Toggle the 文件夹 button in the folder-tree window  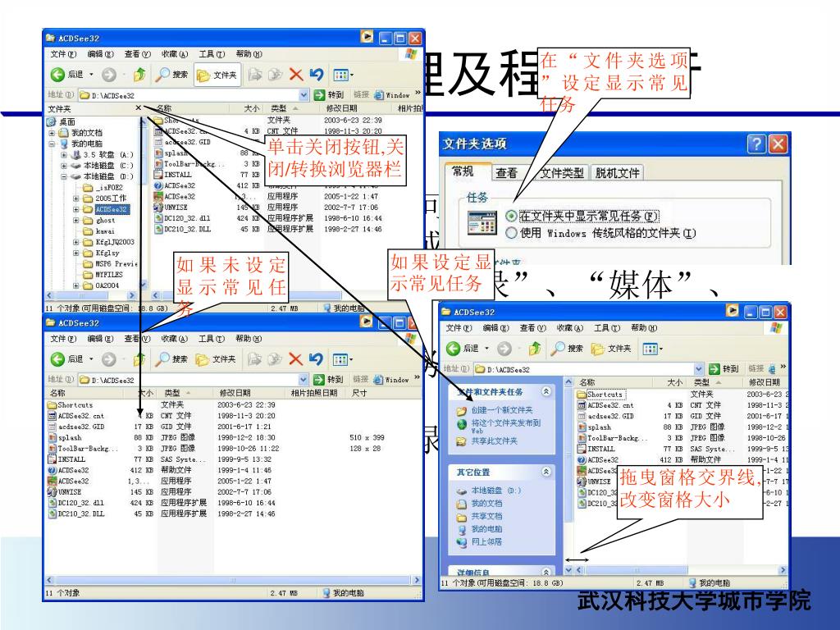[x=217, y=75]
